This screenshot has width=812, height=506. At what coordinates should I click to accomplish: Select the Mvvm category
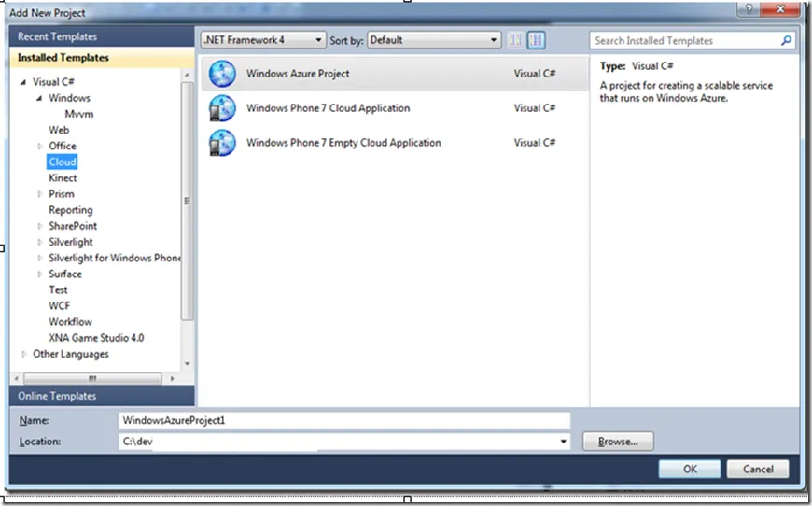(78, 114)
